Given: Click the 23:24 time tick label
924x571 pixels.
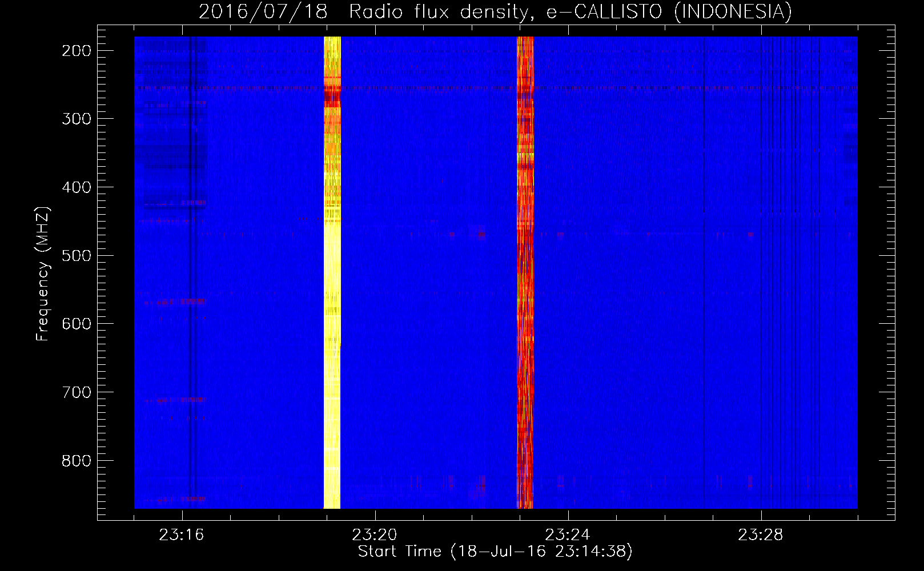Looking at the screenshot, I should (x=568, y=535).
